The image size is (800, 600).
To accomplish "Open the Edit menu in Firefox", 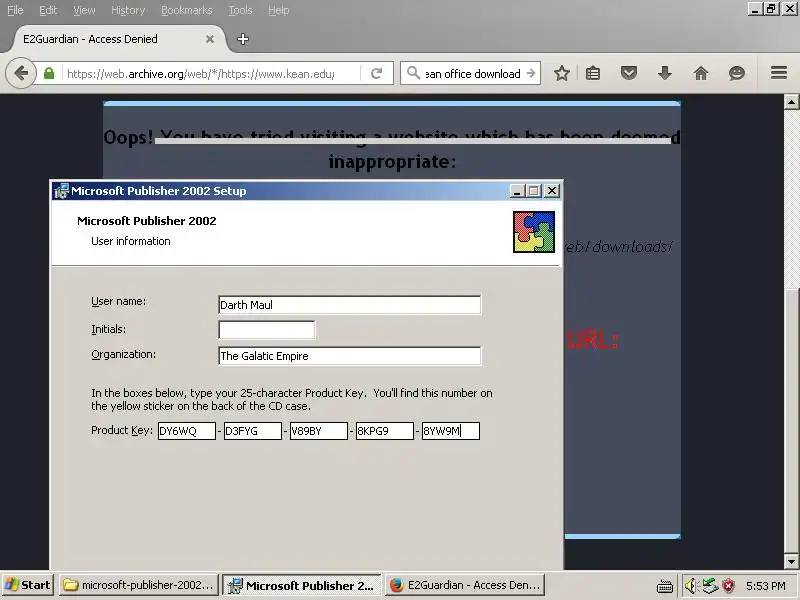I will [x=48, y=10].
